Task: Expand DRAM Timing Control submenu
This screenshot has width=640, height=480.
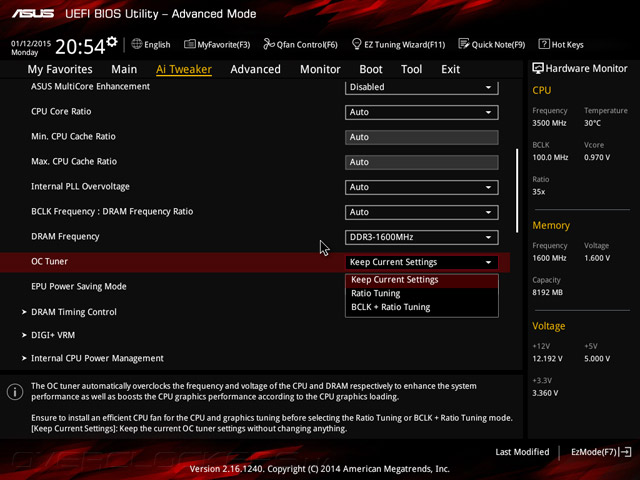Action: (73, 312)
